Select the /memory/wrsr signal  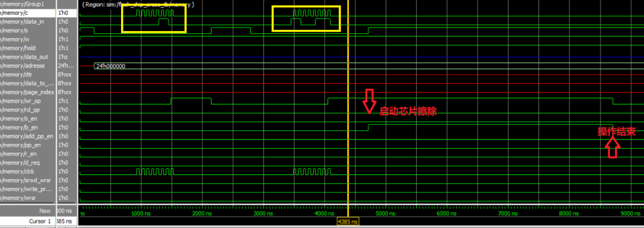(27, 198)
